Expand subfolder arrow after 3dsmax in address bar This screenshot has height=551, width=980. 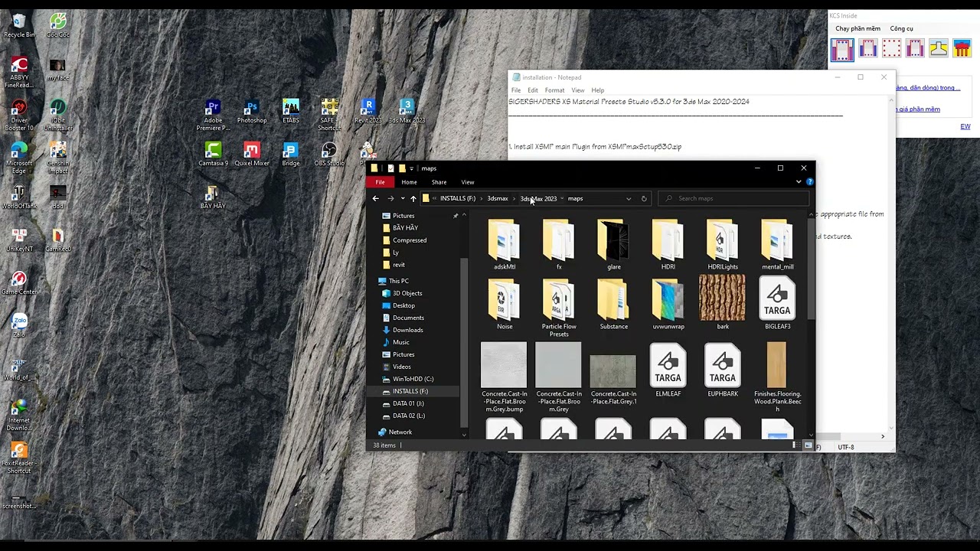[x=514, y=198]
